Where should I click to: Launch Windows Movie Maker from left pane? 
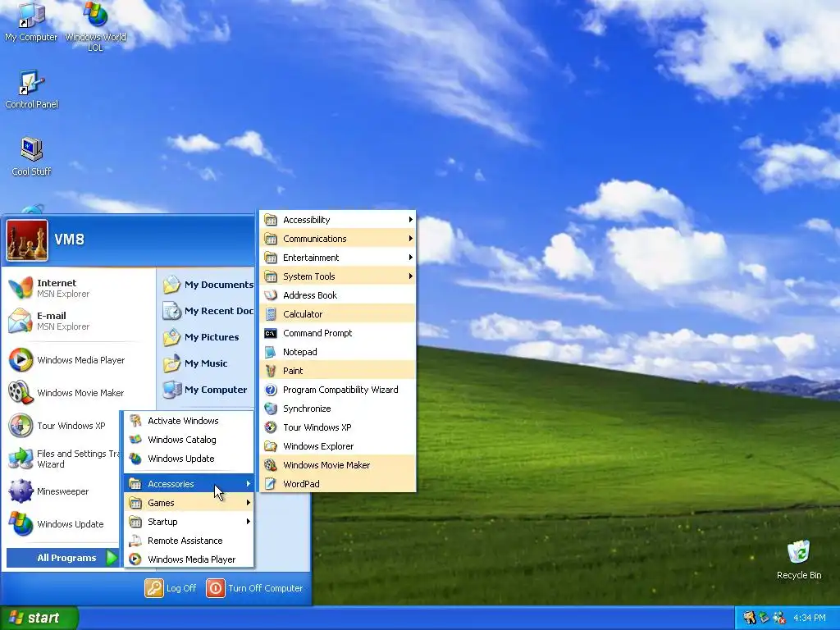[x=78, y=393]
